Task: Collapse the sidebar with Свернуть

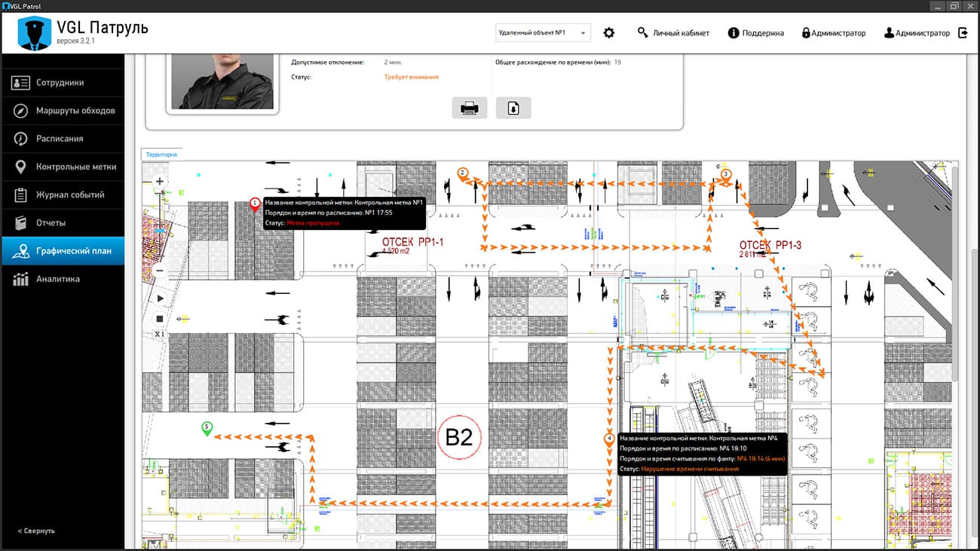Action: 36,531
